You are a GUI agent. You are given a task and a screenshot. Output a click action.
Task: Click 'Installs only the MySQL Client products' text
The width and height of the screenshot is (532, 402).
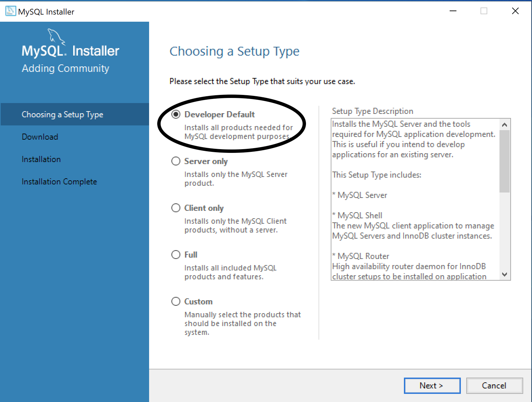click(236, 225)
